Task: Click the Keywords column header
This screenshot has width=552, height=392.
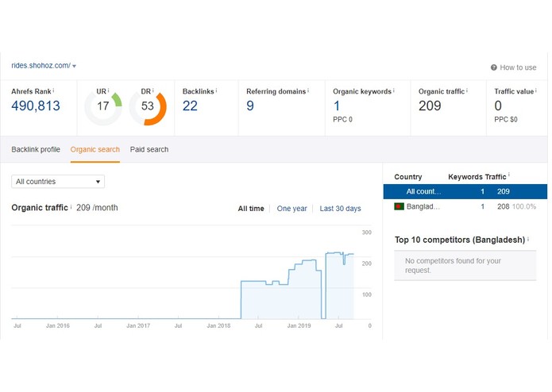Action: [465, 177]
